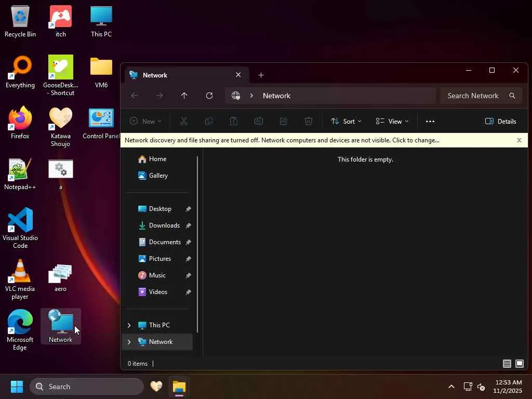
Task: Select the Network tab title
Action: coord(155,75)
